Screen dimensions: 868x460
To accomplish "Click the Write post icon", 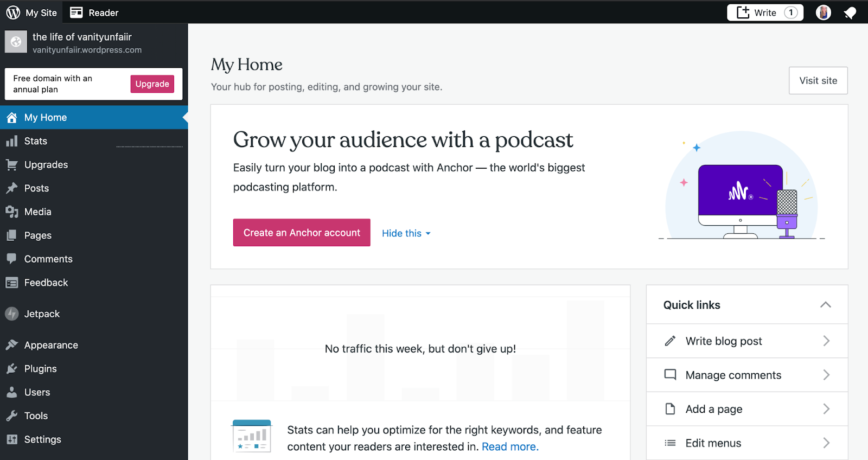I will coord(743,12).
